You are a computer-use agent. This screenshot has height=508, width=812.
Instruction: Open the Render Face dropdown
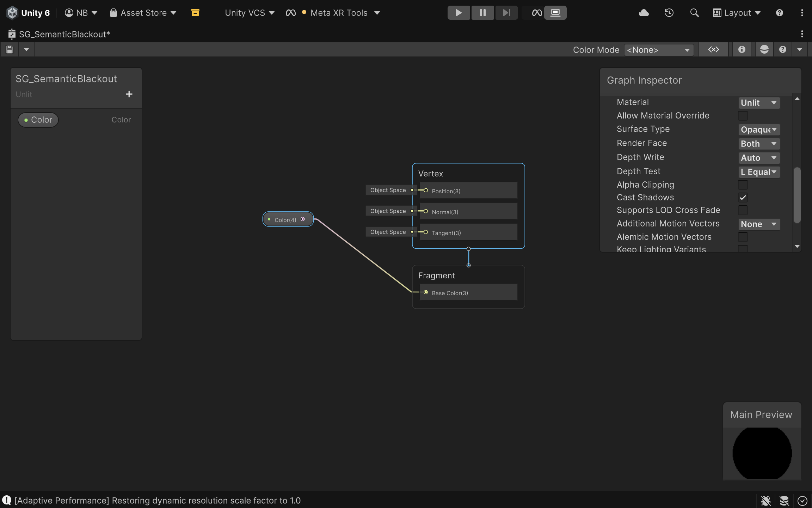tap(759, 144)
